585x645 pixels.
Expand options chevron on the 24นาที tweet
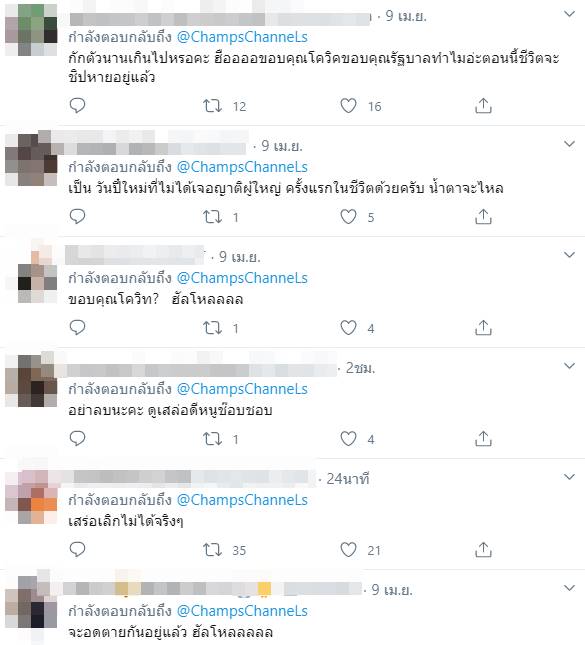569,477
